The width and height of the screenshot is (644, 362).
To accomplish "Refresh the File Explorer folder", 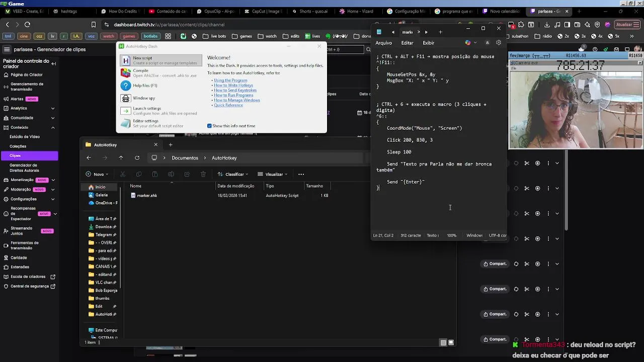I will (137, 158).
